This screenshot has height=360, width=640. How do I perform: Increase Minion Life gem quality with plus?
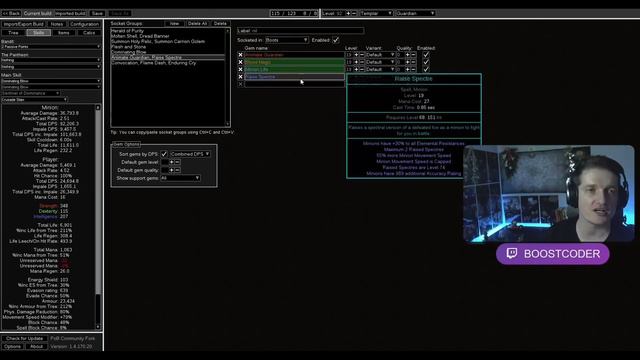[x=408, y=69]
